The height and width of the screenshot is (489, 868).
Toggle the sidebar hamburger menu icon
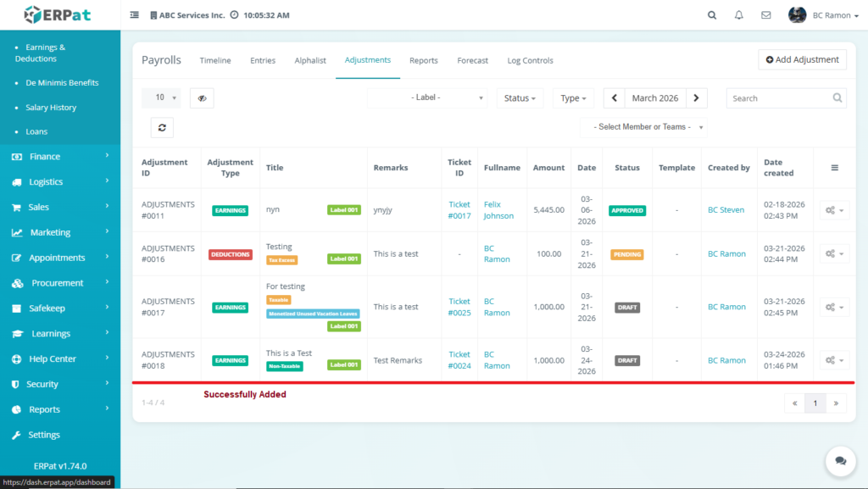(135, 15)
